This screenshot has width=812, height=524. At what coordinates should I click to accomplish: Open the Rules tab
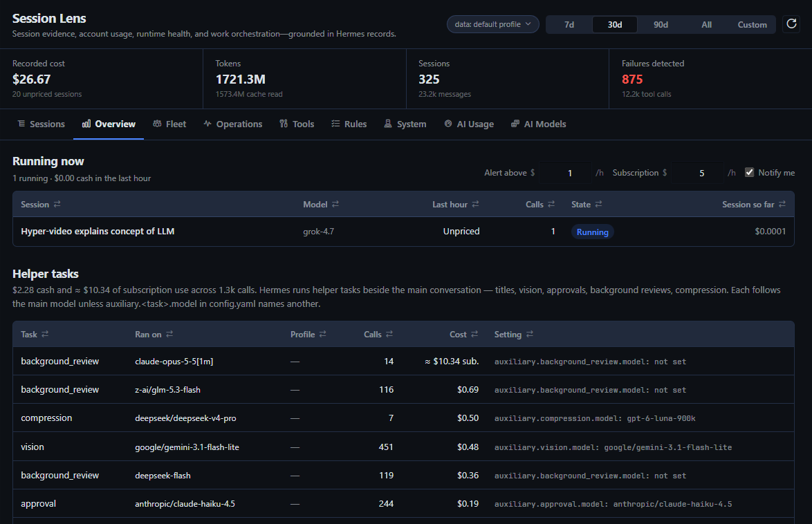coord(349,124)
